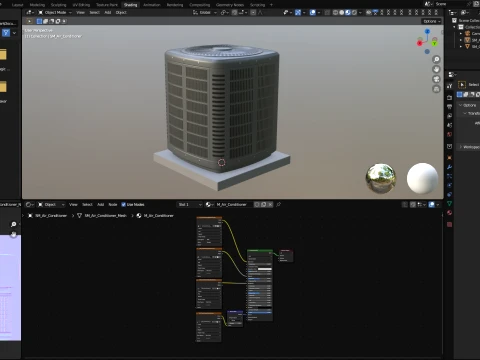Browse materials with the sphere icon
Image resolution: width=480 pixels, height=360 pixels.
tap(210, 204)
